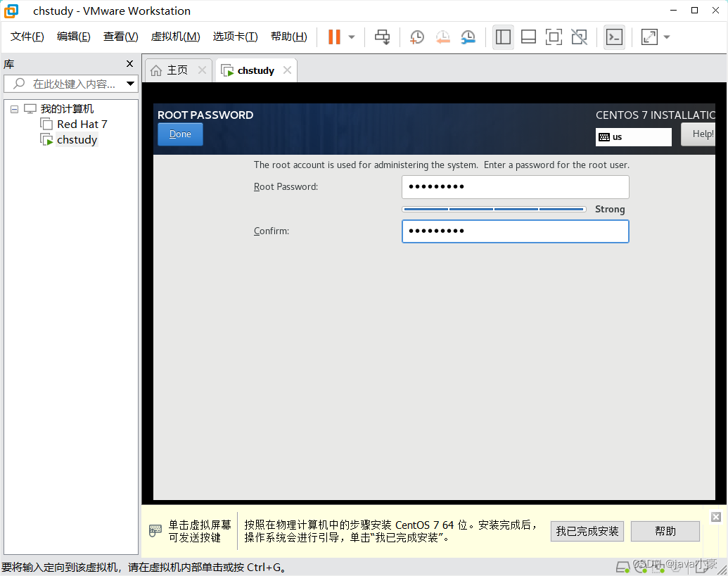Open the stretch display dropdown arrow
Viewport: 728px width, 576px height.
tap(667, 37)
